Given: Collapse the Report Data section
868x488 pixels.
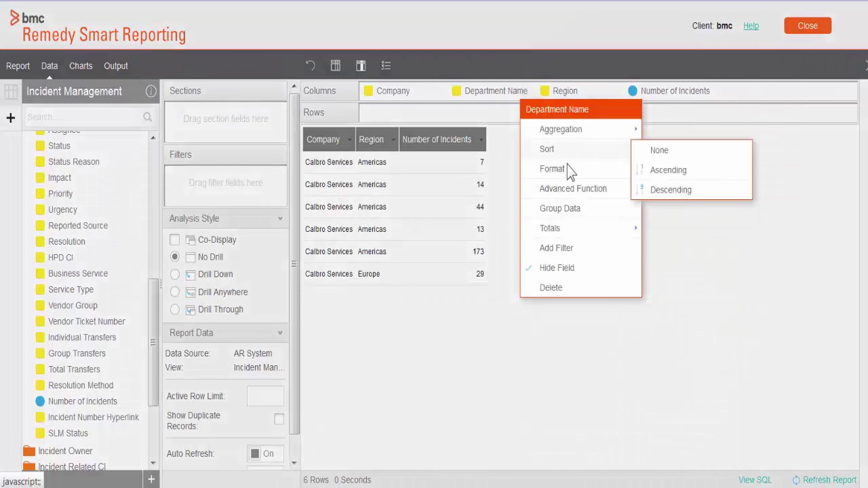Looking at the screenshot, I should click(280, 333).
